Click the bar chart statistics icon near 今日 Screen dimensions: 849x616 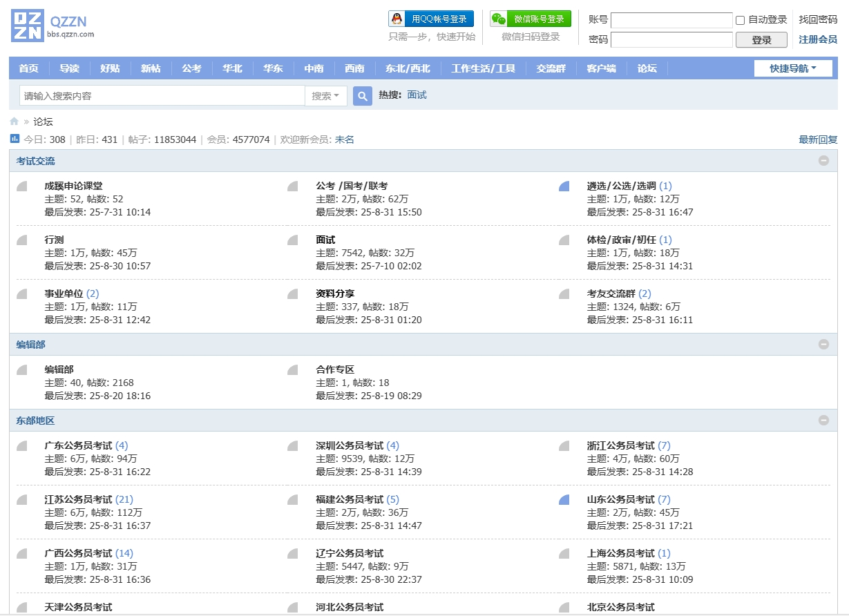pos(13,139)
